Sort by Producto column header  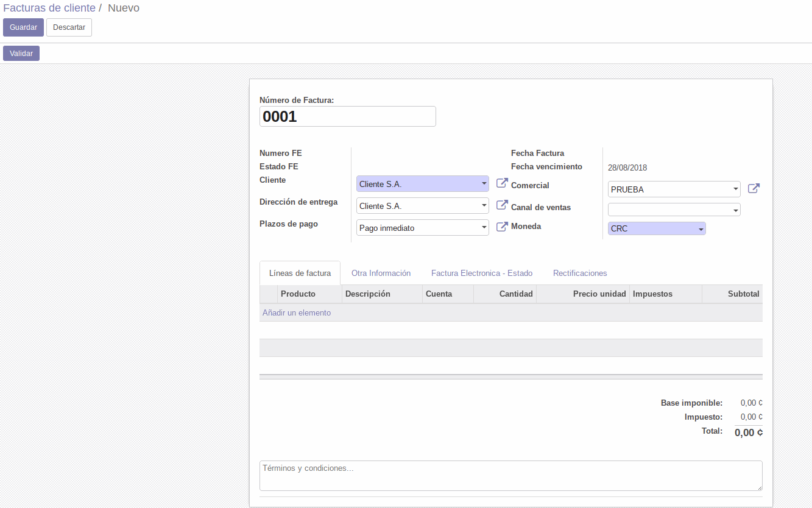[309, 294]
